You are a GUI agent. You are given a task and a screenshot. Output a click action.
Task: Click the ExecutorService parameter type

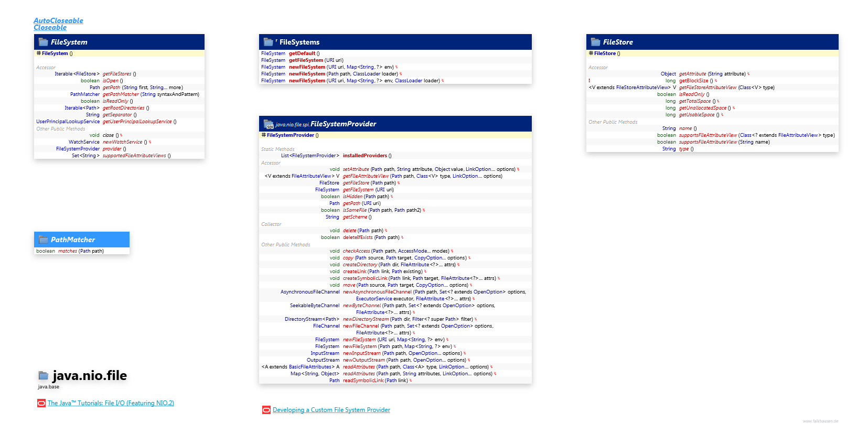374,299
